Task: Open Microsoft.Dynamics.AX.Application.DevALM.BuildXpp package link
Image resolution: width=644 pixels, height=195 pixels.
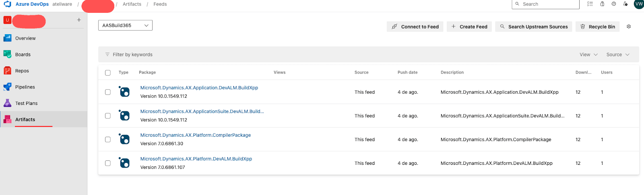Action: pos(199,88)
